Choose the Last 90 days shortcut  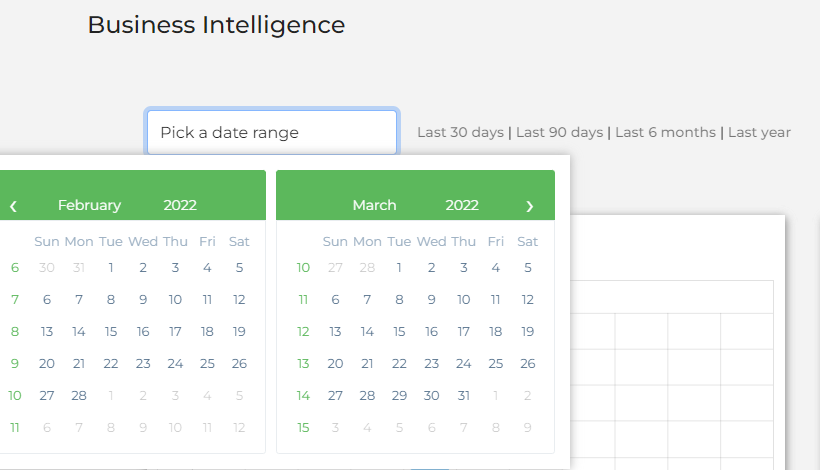(x=559, y=132)
